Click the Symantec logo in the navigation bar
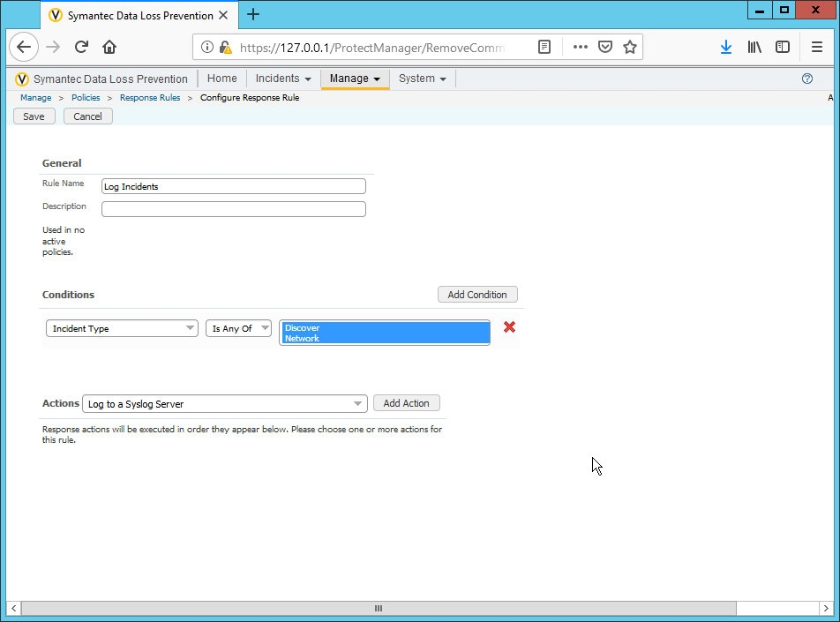 coord(22,79)
